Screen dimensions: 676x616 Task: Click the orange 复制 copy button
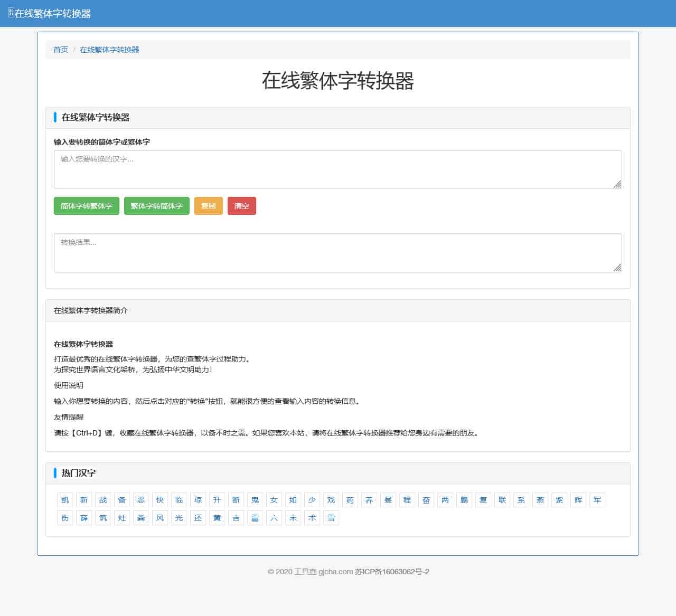tap(208, 206)
